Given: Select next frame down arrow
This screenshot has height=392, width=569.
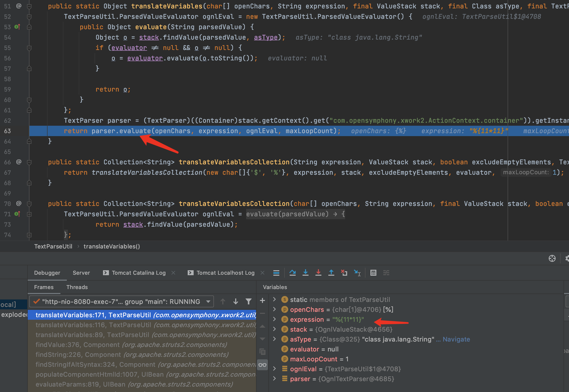Looking at the screenshot, I should pyautogui.click(x=236, y=301).
